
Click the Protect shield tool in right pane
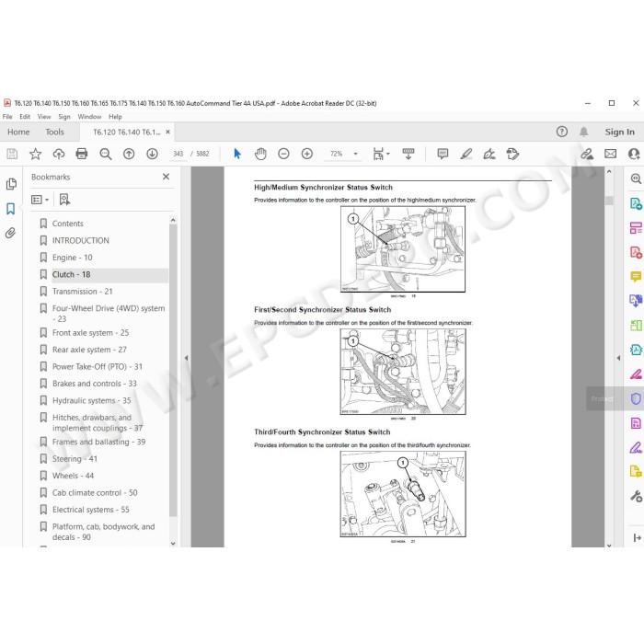click(636, 398)
